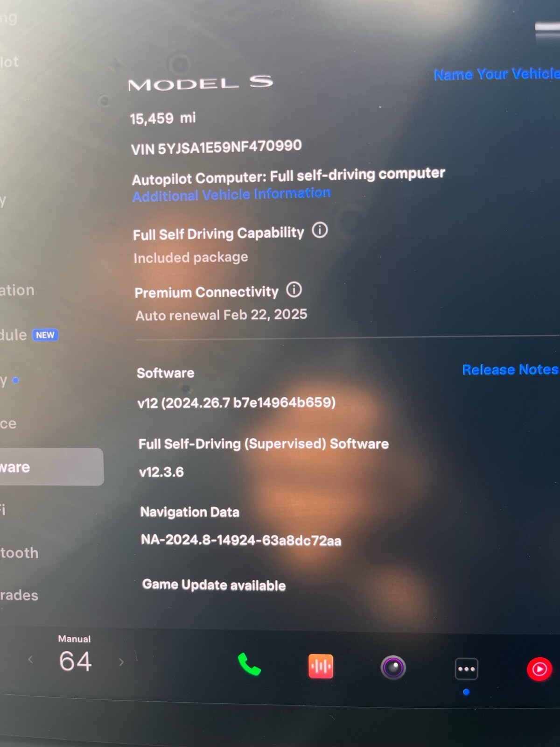Tap Auto renewal Feb 22, 2025 text
Screen dimensions: 560x747
pyautogui.click(x=221, y=315)
